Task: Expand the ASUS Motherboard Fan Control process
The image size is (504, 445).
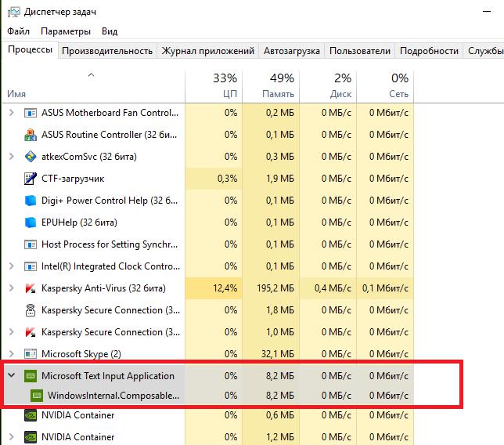Action: [12, 113]
